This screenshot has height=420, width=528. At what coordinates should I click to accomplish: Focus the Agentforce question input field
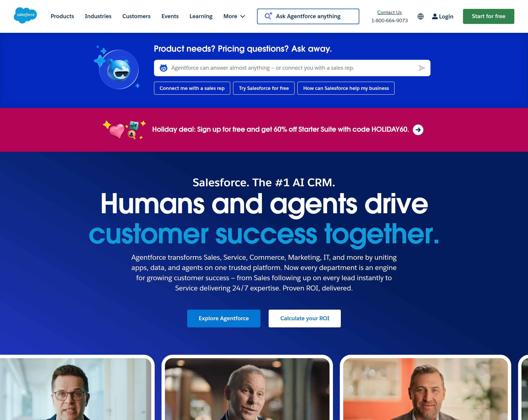292,68
